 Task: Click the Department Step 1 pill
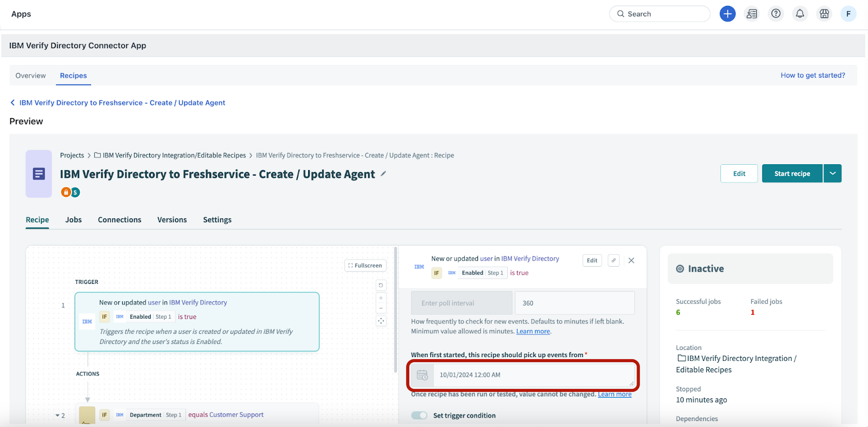(x=155, y=415)
